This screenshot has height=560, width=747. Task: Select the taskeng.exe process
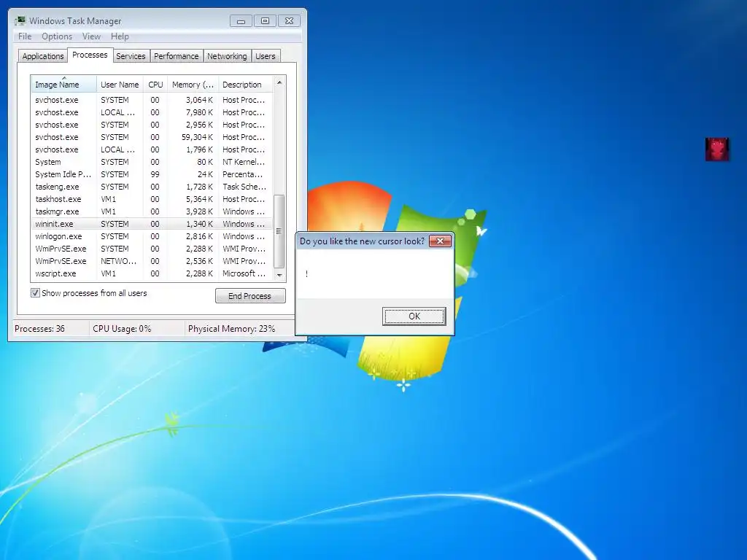pos(152,187)
